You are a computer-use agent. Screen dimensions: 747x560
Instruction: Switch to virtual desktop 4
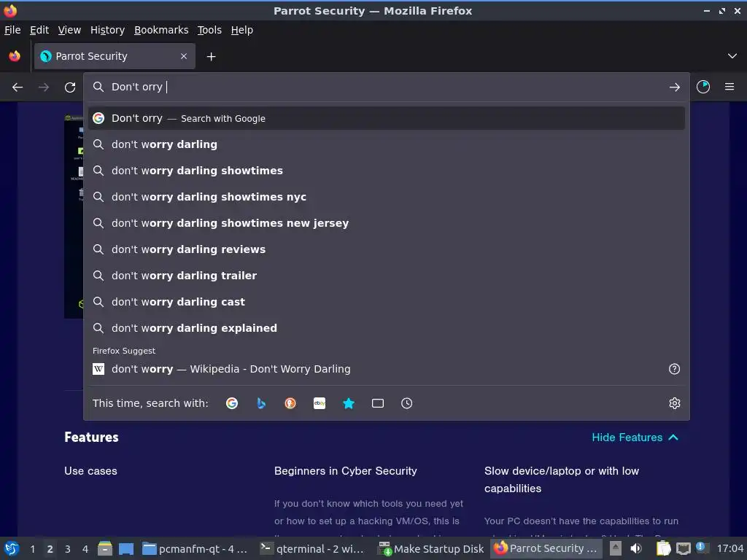85,549
